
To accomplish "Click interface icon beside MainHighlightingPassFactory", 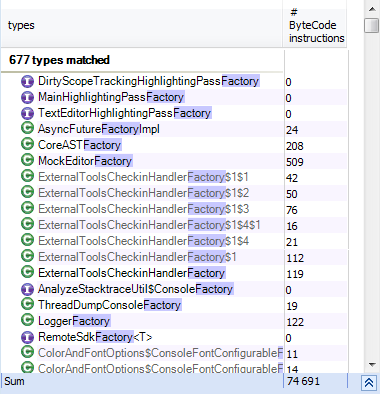I will point(27,97).
